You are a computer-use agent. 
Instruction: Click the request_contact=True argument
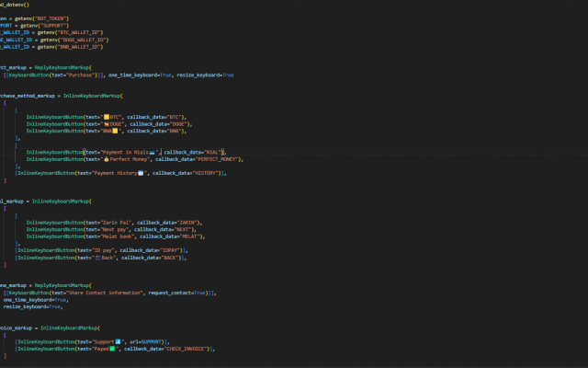coord(177,293)
